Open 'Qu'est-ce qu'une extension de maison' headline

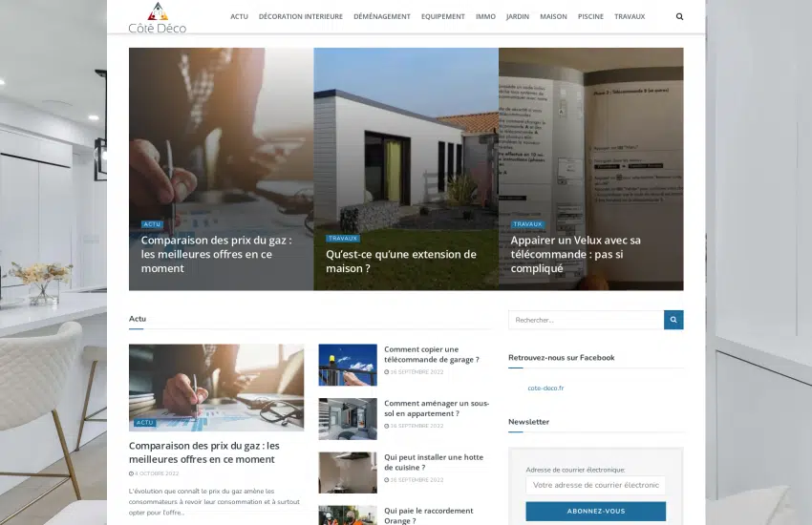click(401, 262)
